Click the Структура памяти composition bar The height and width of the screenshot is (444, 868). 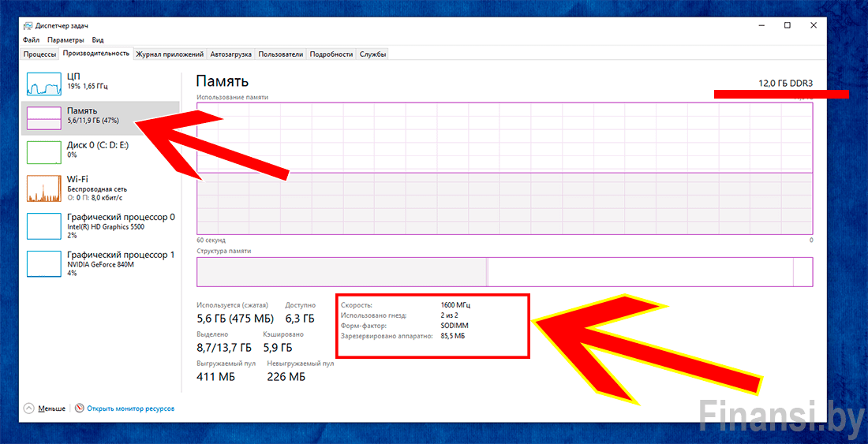pyautogui.click(x=505, y=271)
